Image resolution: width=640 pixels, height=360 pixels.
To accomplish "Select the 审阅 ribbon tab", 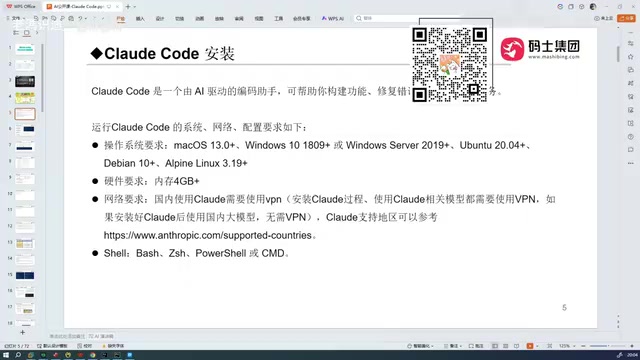I will coord(239,19).
